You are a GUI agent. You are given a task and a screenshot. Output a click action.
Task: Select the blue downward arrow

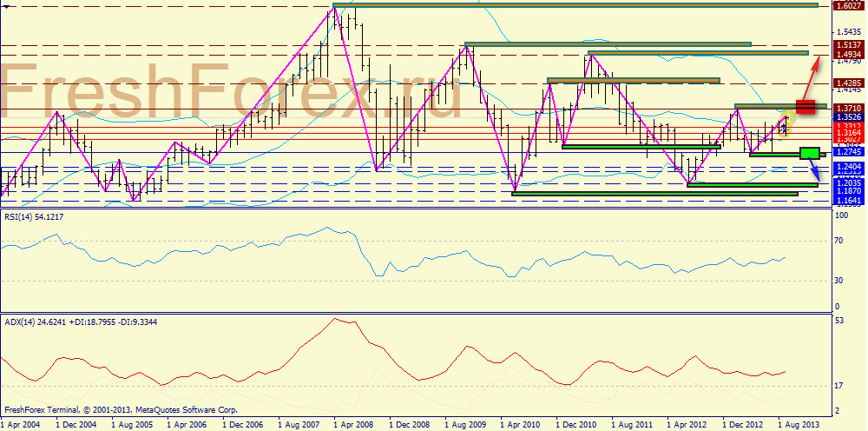tap(814, 169)
